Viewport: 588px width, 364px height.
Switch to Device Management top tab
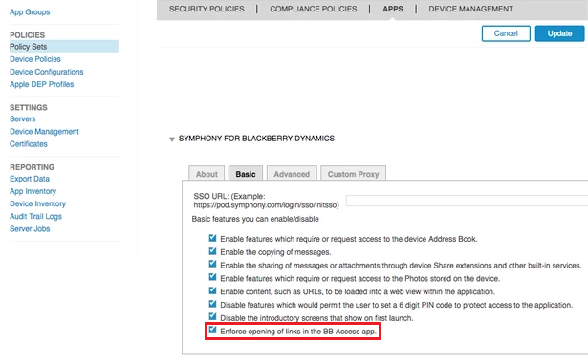tap(470, 9)
